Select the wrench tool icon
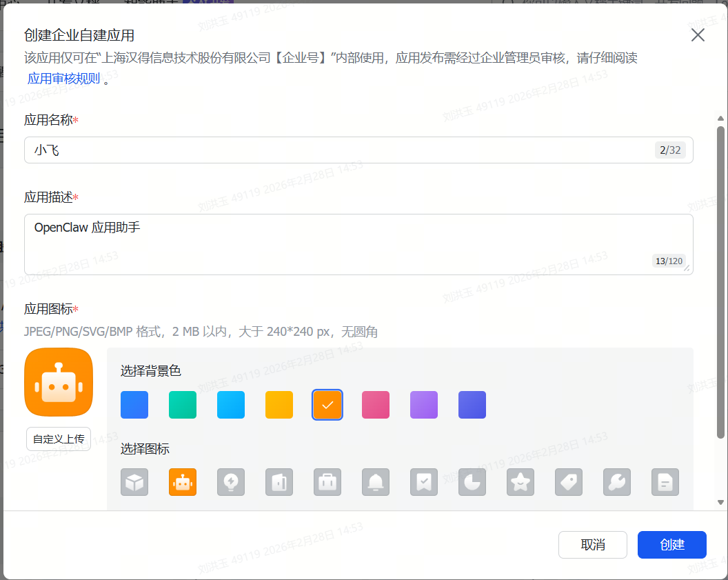728x580 pixels. point(617,482)
